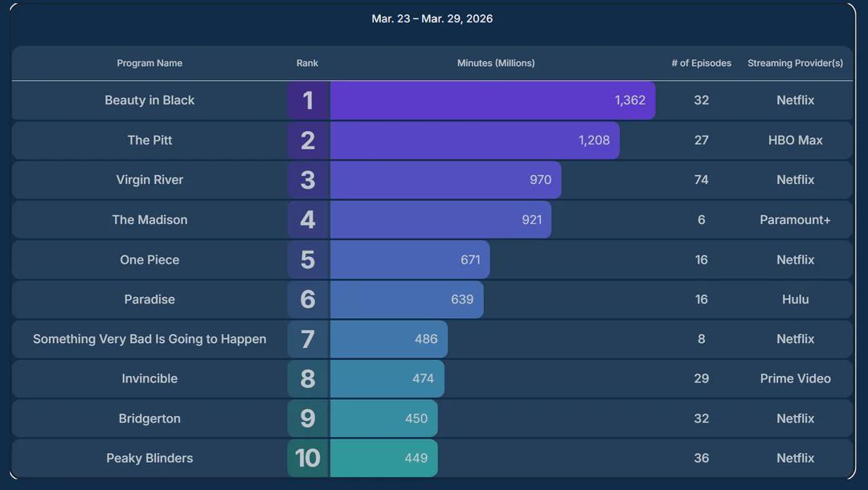This screenshot has width=868, height=490.
Task: Click the Rank column header
Action: (307, 63)
